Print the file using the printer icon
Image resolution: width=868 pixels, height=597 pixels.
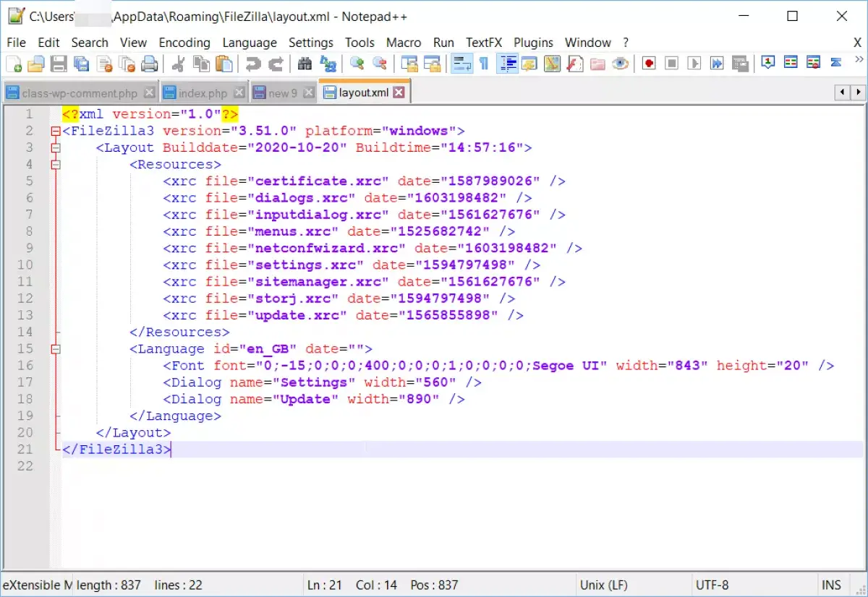[x=149, y=64]
